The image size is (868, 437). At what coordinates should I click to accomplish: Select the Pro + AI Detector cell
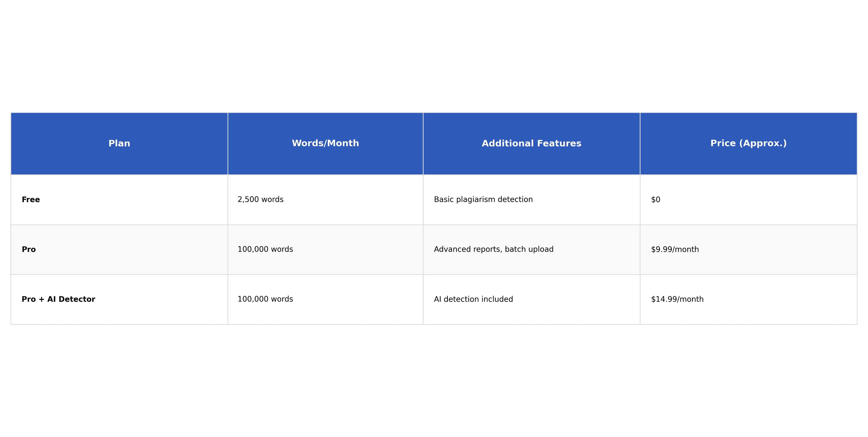click(x=58, y=299)
